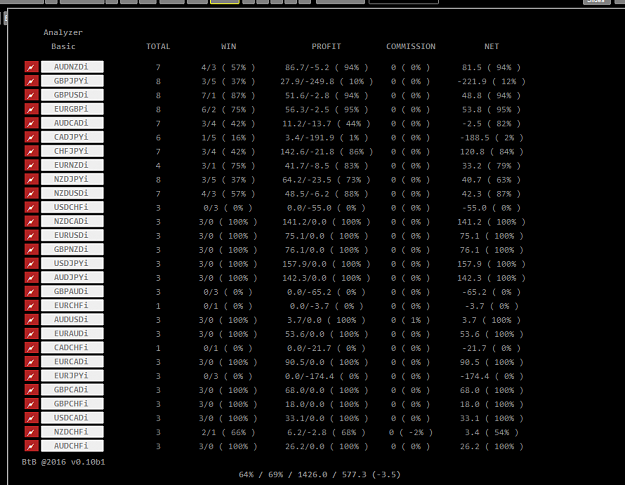Click the NET column header
Image resolution: width=625 pixels, height=485 pixels.
click(491, 46)
